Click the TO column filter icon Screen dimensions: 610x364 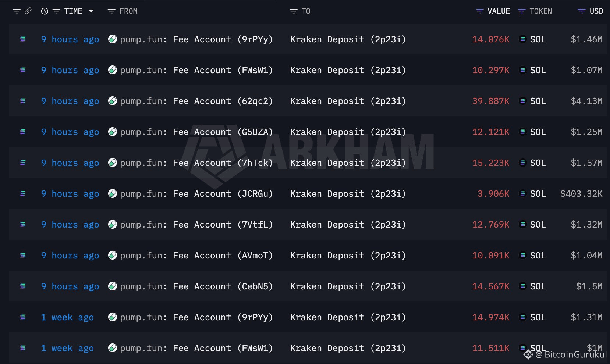click(294, 11)
